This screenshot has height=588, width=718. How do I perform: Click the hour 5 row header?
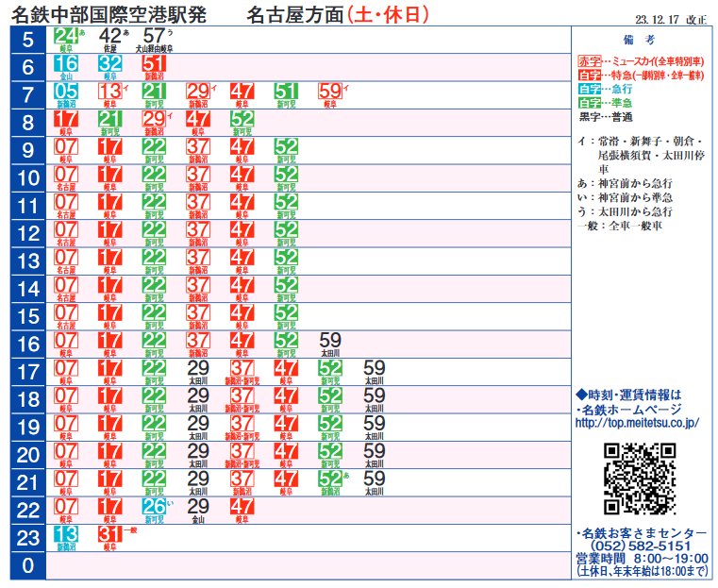[x=27, y=41]
